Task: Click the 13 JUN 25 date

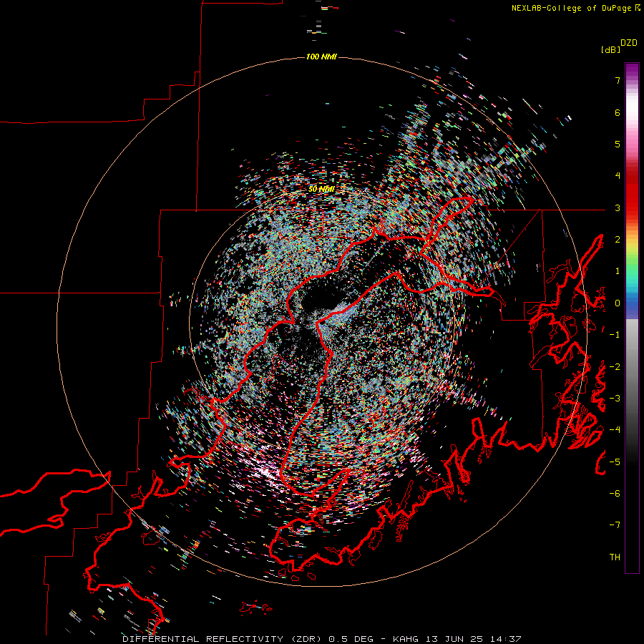Action: [x=454, y=639]
